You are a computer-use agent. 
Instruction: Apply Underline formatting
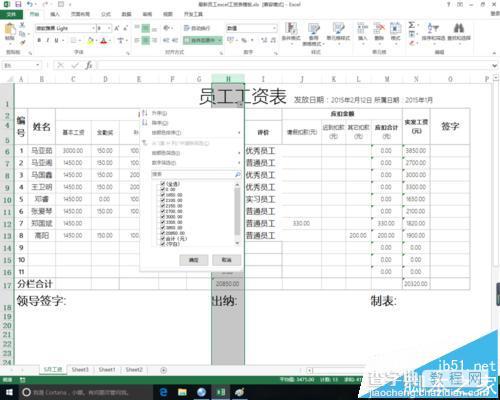56,40
